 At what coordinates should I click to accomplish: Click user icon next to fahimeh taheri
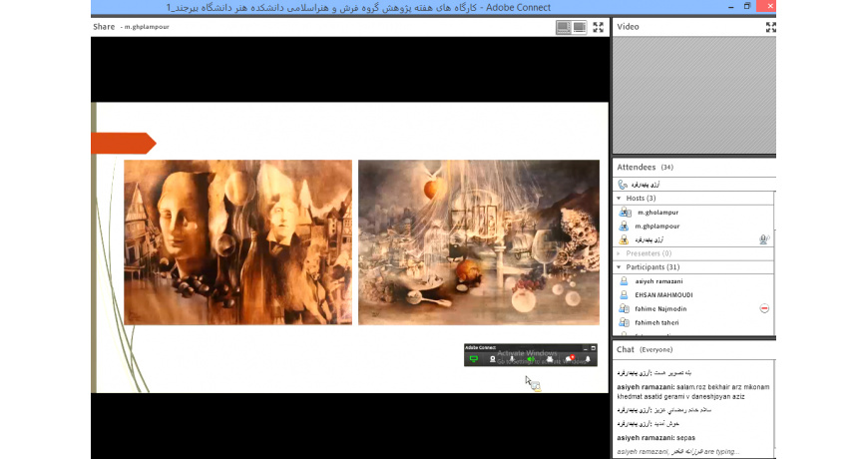(624, 322)
